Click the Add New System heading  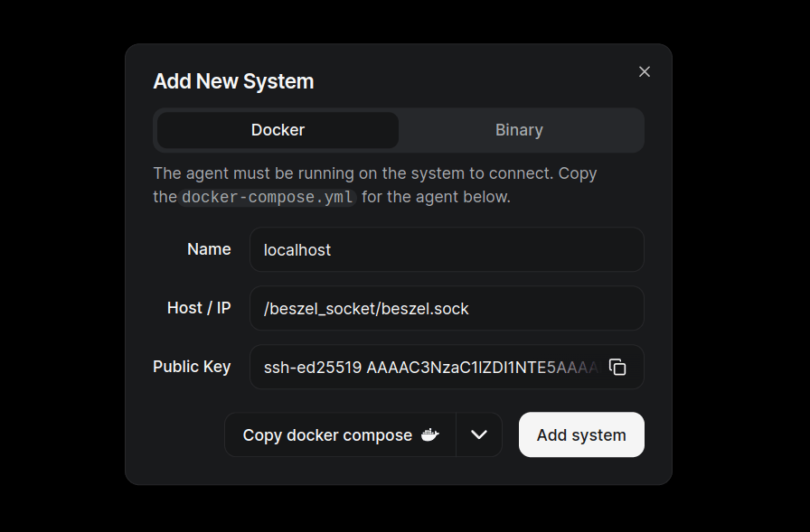click(233, 81)
